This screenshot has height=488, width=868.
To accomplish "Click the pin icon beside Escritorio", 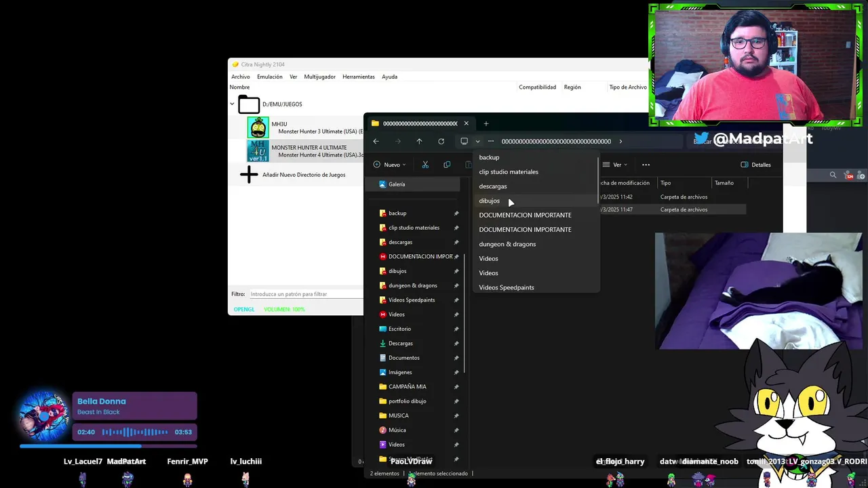I will 456,329.
